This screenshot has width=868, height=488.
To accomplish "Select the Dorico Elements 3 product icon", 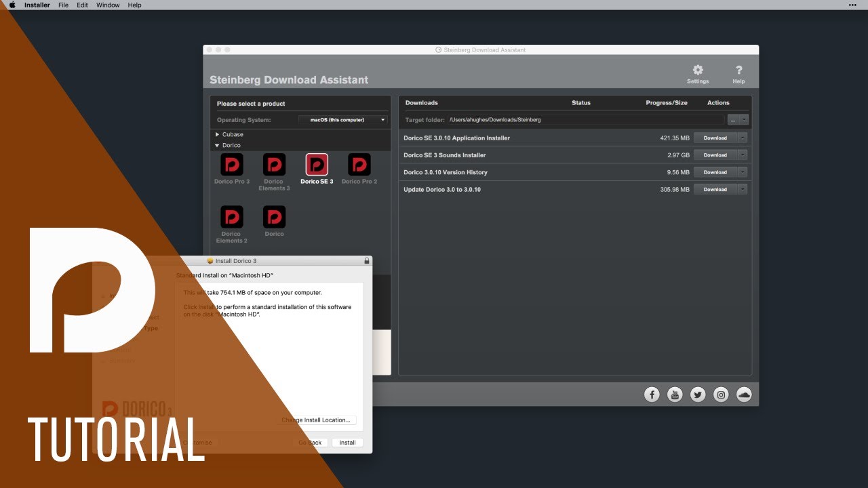I will pyautogui.click(x=274, y=165).
